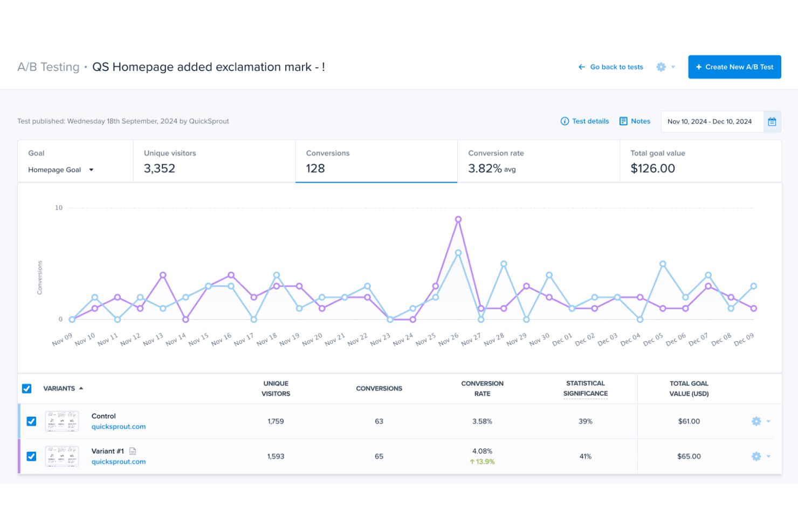Expand the header settings dropdown arrow
This screenshot has height=532, width=798.
coord(673,67)
